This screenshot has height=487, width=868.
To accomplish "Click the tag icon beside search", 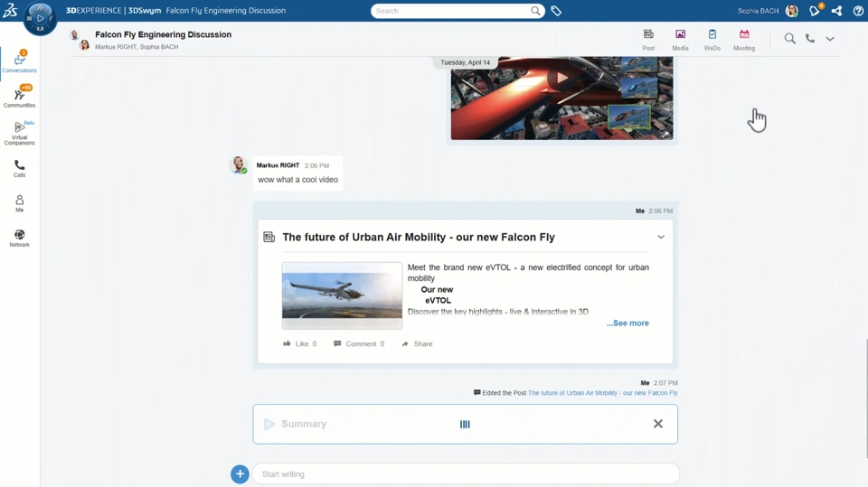I will click(x=556, y=11).
